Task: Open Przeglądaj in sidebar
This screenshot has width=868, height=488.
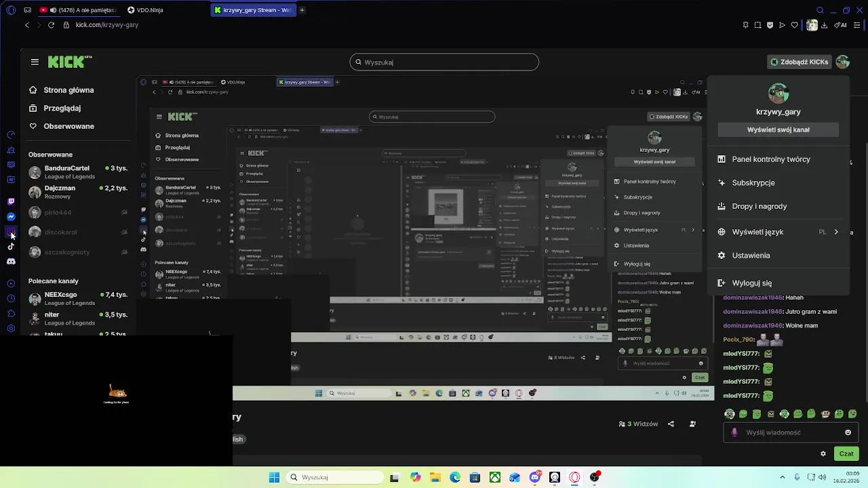Action: [x=54, y=108]
